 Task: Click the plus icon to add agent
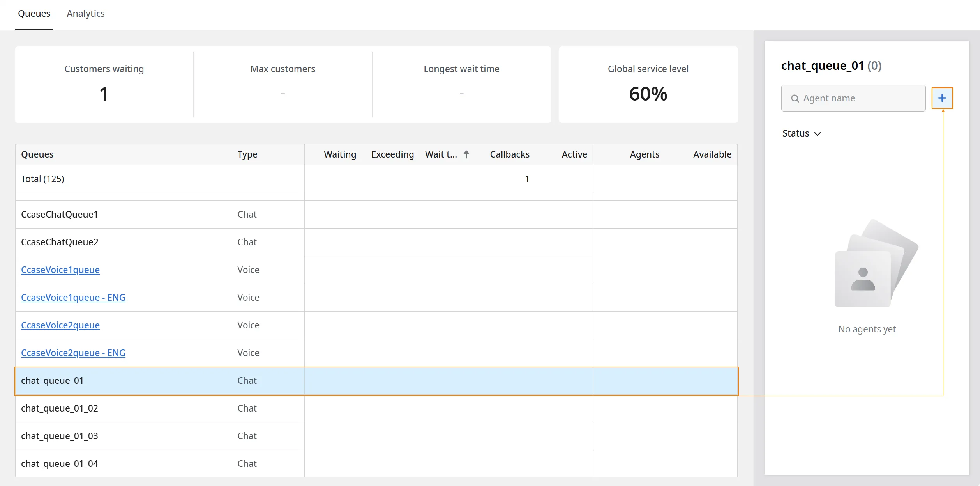pos(942,98)
